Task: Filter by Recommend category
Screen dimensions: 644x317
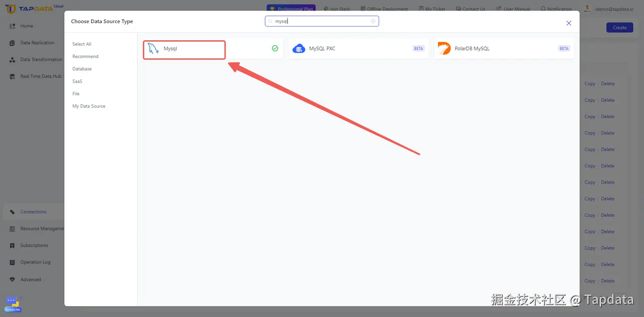Action: tap(86, 56)
